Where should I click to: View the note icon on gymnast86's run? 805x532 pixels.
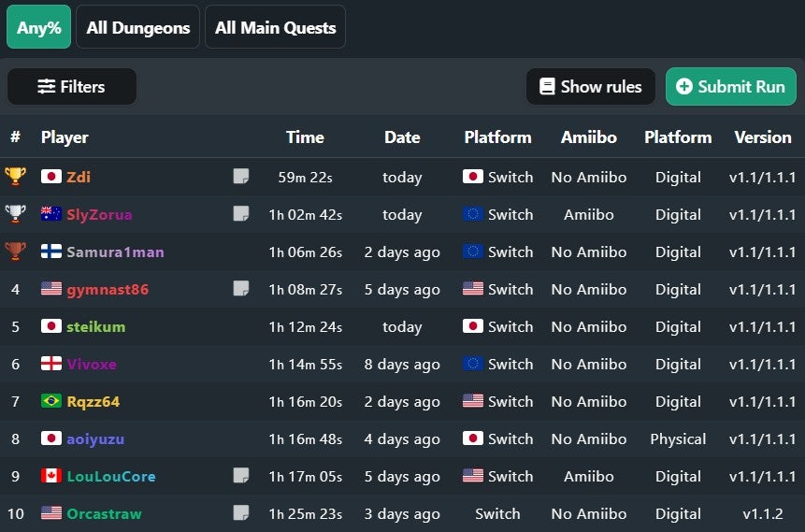pyautogui.click(x=240, y=289)
